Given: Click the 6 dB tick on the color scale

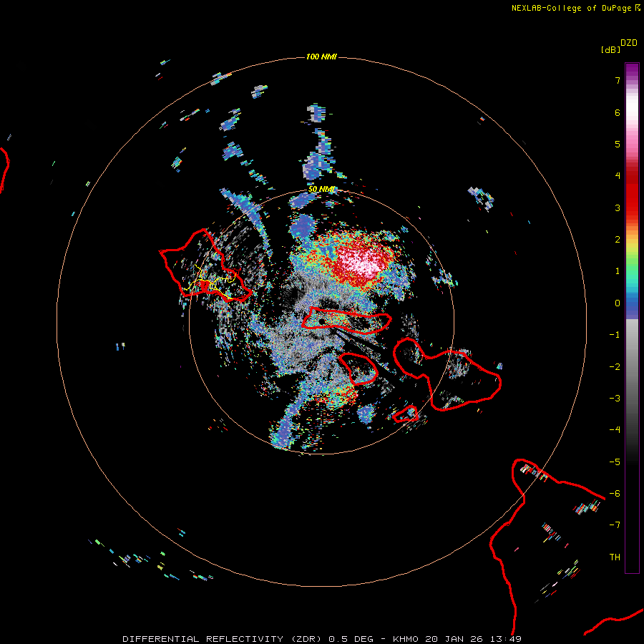Looking at the screenshot, I should 618,112.
